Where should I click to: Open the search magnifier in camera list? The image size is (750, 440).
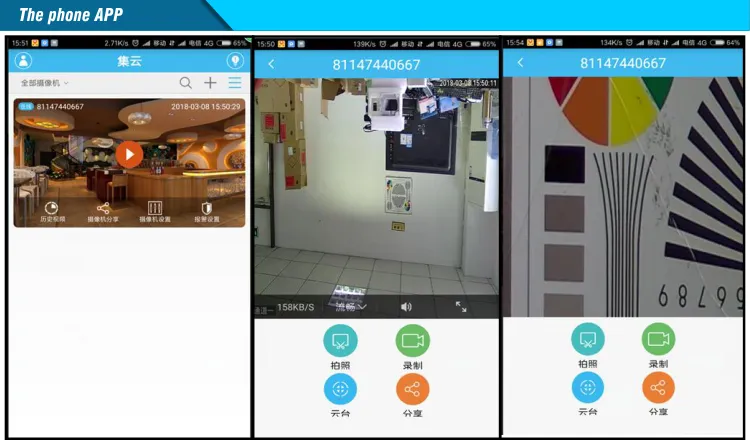tap(186, 84)
